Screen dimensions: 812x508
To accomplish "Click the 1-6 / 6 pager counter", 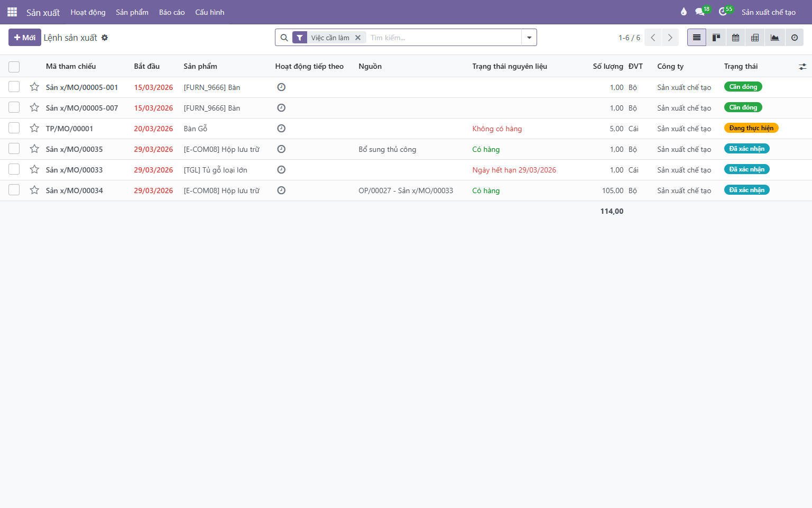I will (x=629, y=38).
